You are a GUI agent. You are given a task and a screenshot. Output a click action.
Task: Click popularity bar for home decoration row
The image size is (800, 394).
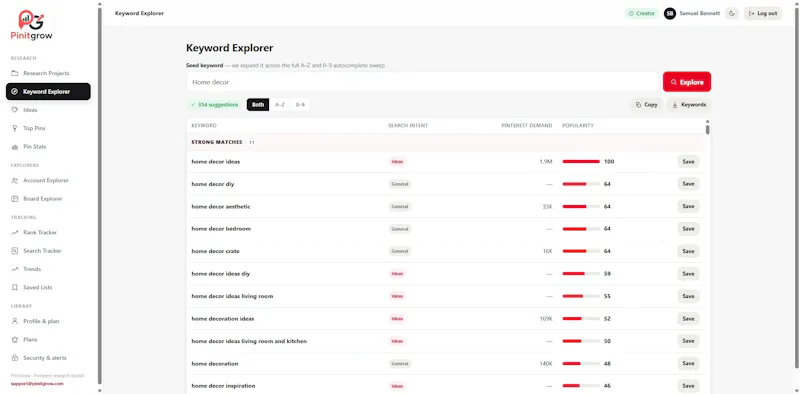pyautogui.click(x=581, y=363)
